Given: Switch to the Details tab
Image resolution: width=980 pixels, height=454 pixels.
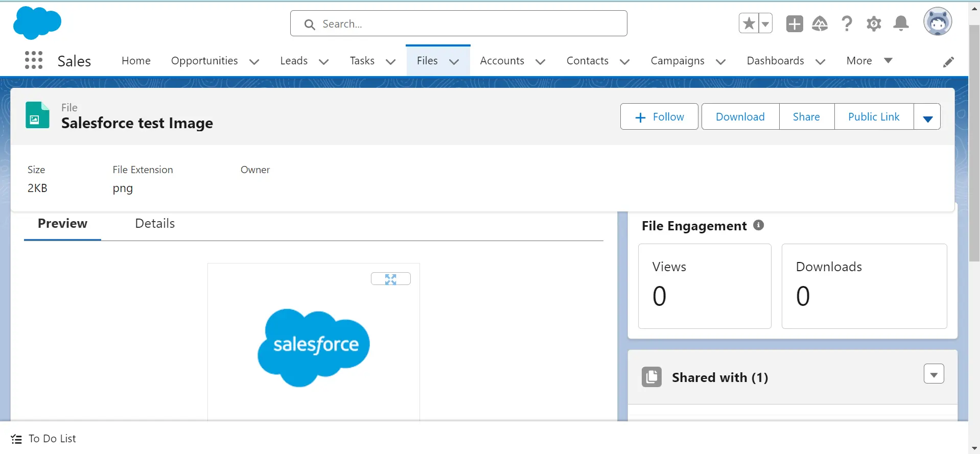Looking at the screenshot, I should click(155, 224).
